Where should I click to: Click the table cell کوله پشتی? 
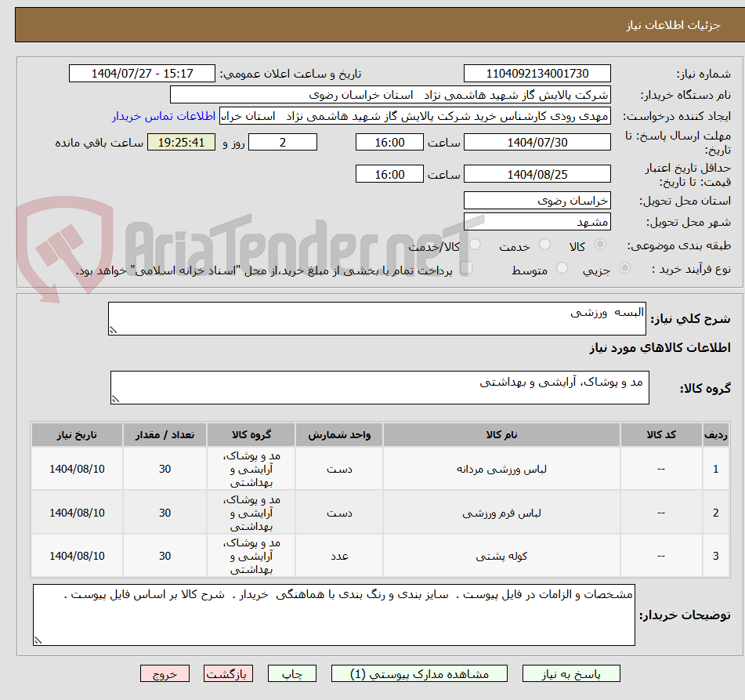tap(501, 556)
